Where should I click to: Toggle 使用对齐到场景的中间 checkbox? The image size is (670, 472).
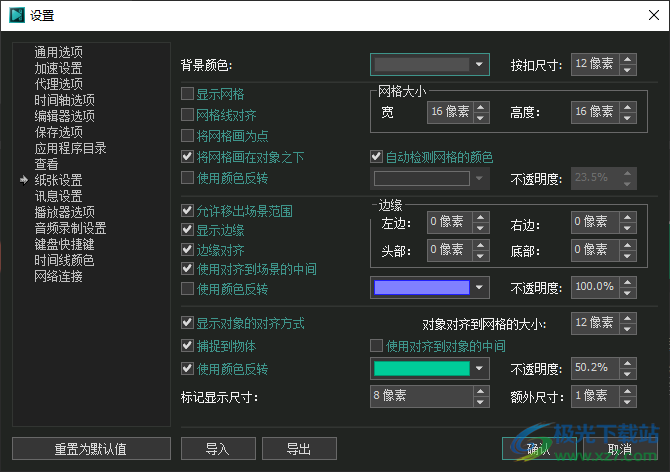coord(187,269)
